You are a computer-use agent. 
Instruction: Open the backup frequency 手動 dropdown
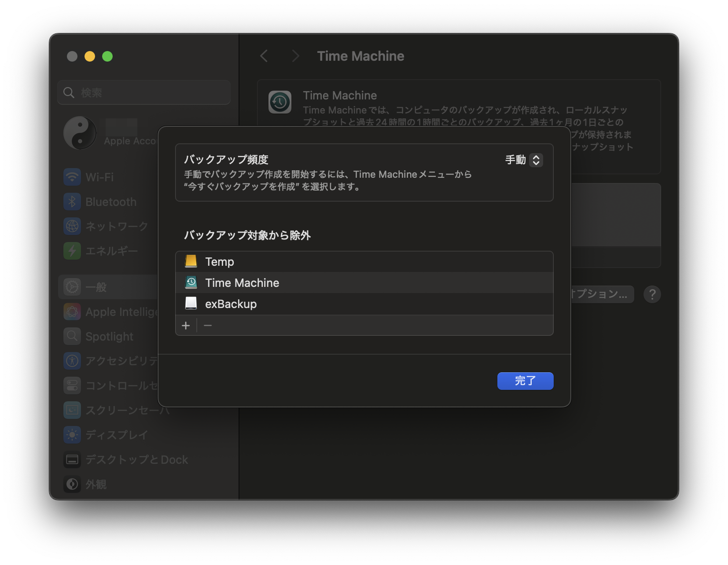pos(524,160)
